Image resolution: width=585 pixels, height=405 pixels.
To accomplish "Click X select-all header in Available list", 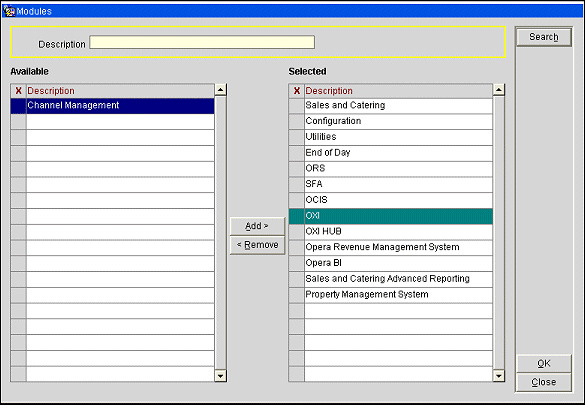I will tap(18, 91).
